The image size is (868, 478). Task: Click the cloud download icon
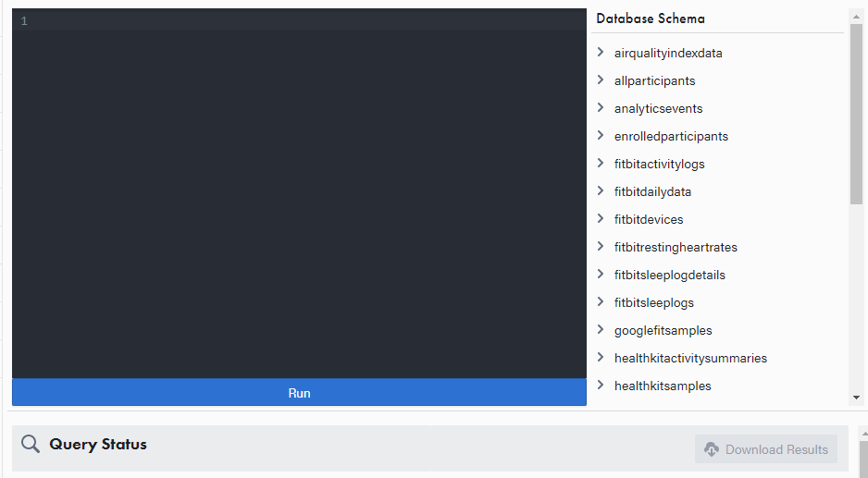point(712,449)
